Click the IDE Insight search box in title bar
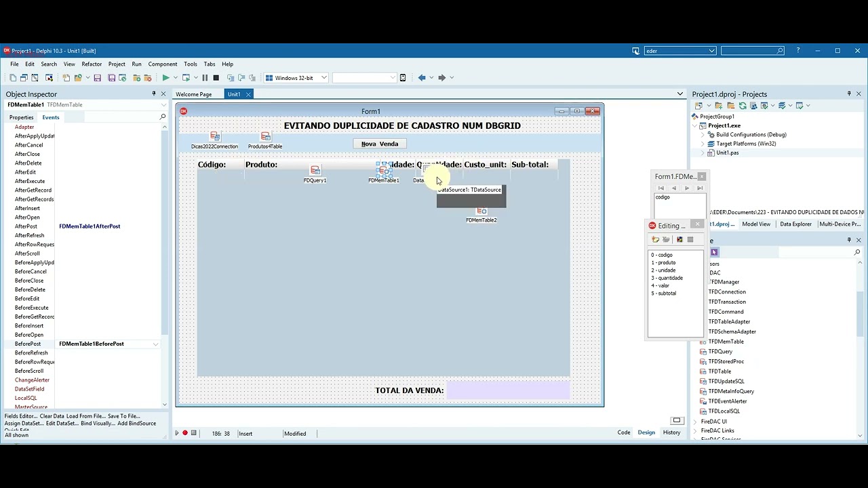868x488 pixels. tap(753, 51)
